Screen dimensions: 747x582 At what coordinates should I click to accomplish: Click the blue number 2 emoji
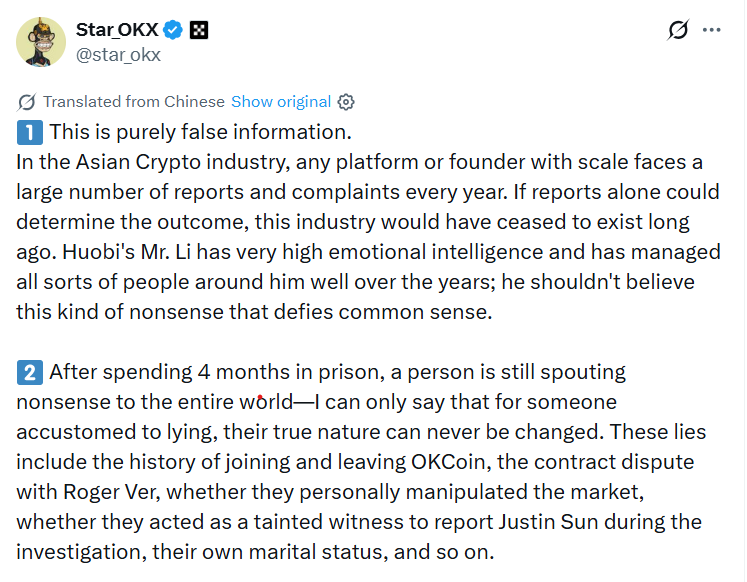[x=29, y=373]
